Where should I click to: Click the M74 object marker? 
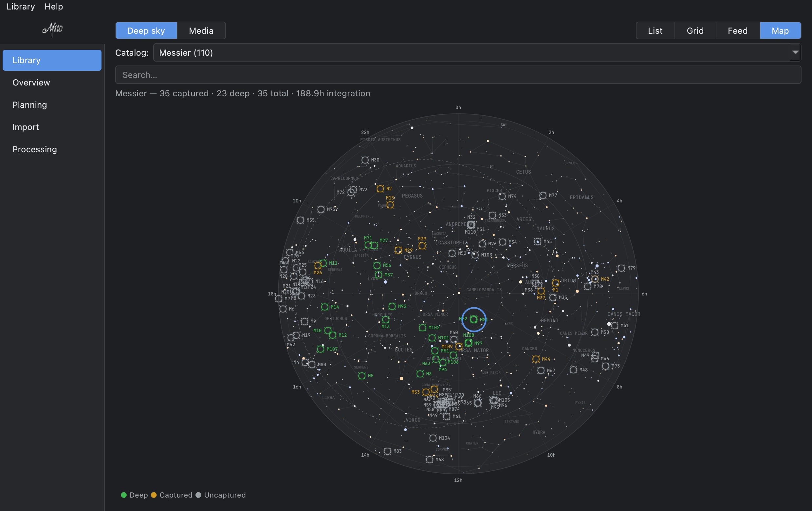[x=502, y=196]
